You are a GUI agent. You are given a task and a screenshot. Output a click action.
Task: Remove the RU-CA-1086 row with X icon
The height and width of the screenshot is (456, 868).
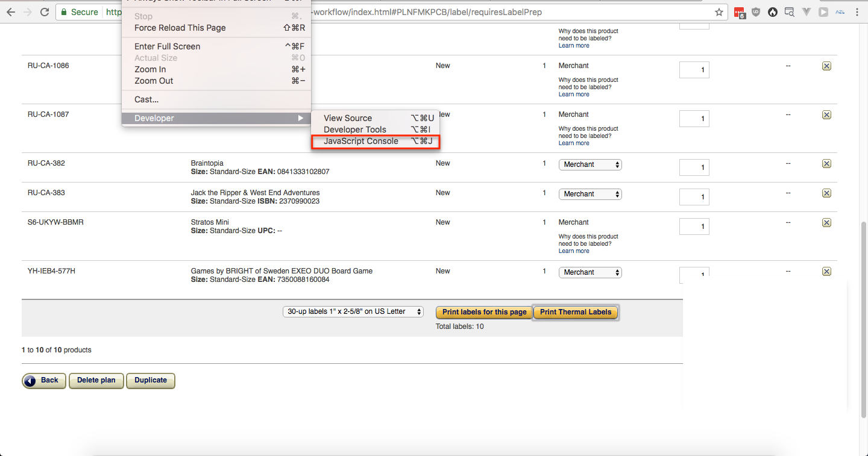tap(826, 66)
